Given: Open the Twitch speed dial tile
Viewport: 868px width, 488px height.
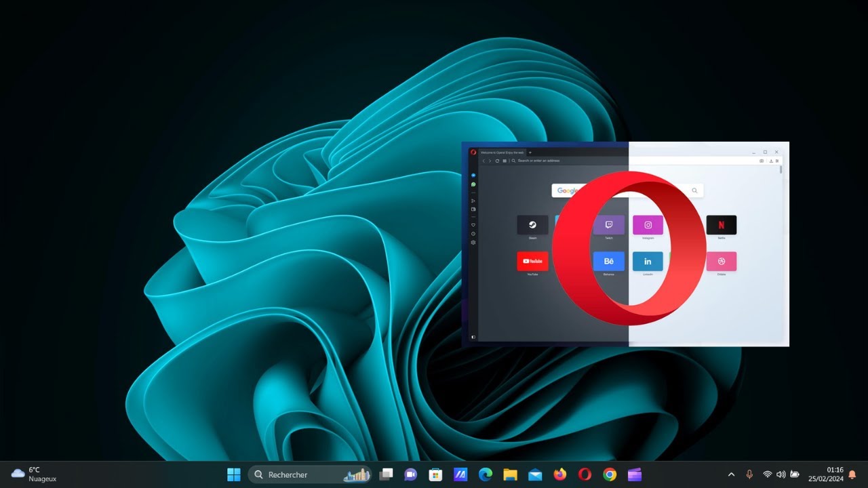Looking at the screenshot, I should click(608, 225).
